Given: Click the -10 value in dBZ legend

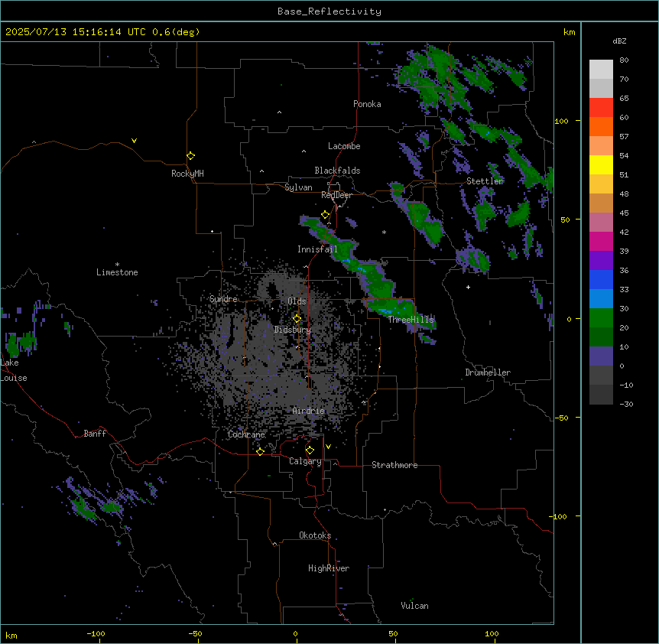Looking at the screenshot, I should (626, 385).
